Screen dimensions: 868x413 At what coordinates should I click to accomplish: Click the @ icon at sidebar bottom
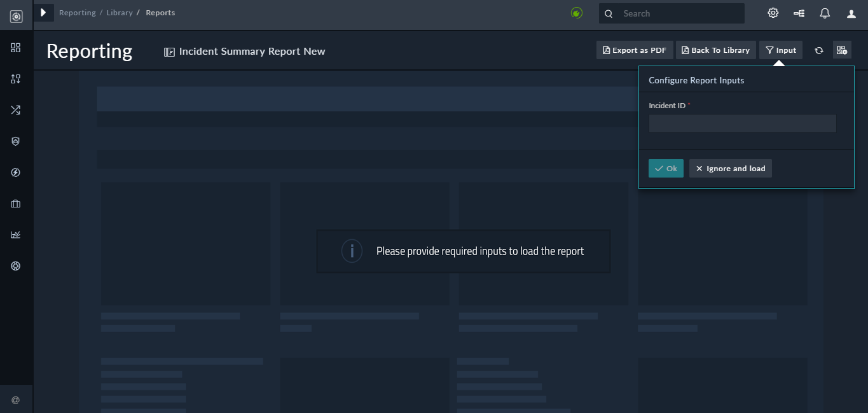pyautogui.click(x=16, y=400)
